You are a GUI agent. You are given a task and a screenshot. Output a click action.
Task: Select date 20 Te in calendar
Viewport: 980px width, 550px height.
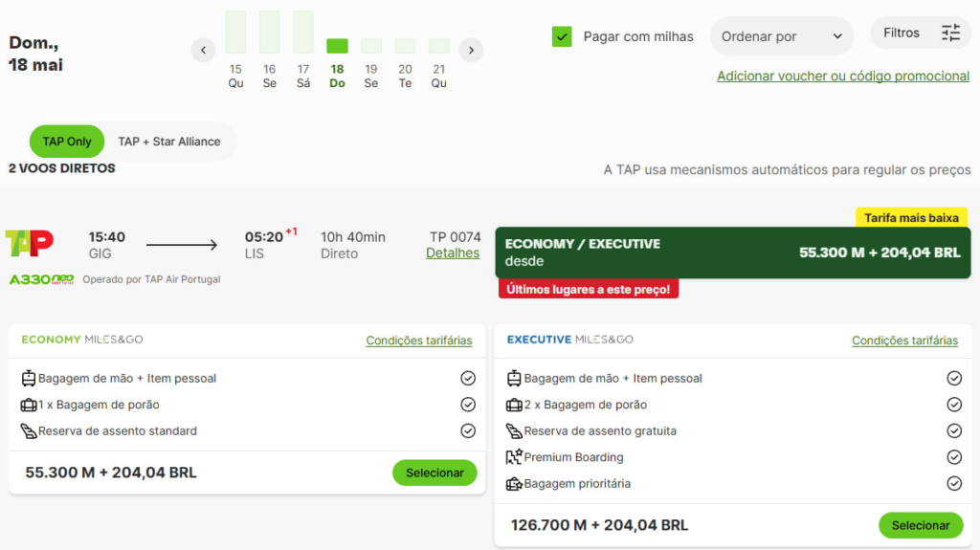(405, 64)
